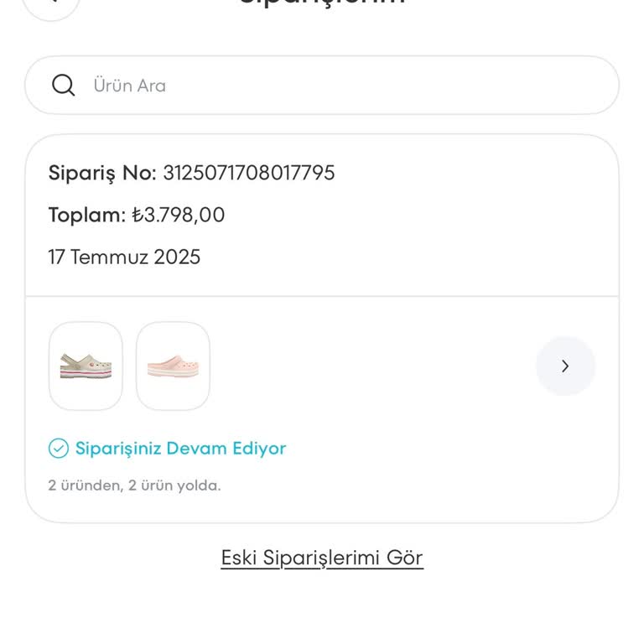Tap the Siparişiniz Devam Ediyor status text
Image resolution: width=644 pixels, height=644 pixels.
pyautogui.click(x=180, y=449)
